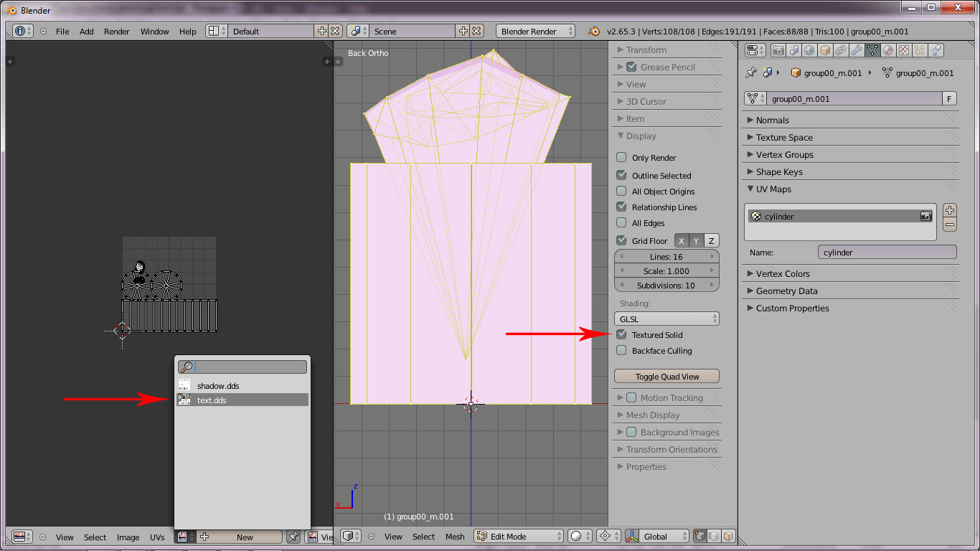
Task: Open the Material properties sphere icon
Action: point(888,50)
